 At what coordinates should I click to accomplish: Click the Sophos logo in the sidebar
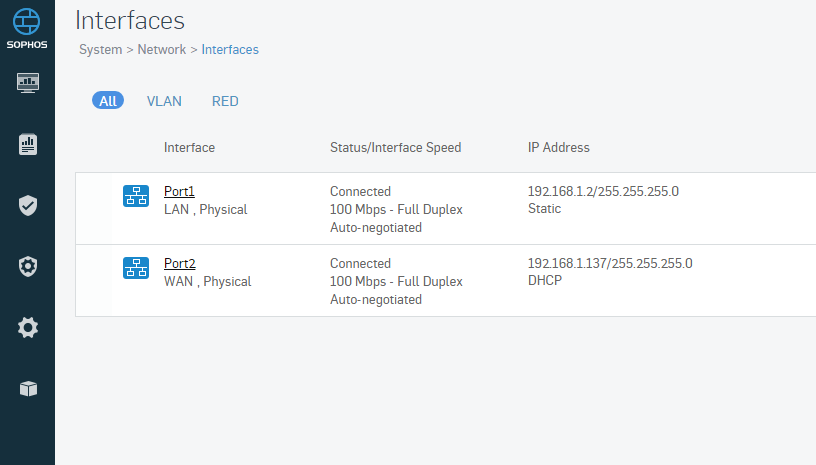click(27, 29)
